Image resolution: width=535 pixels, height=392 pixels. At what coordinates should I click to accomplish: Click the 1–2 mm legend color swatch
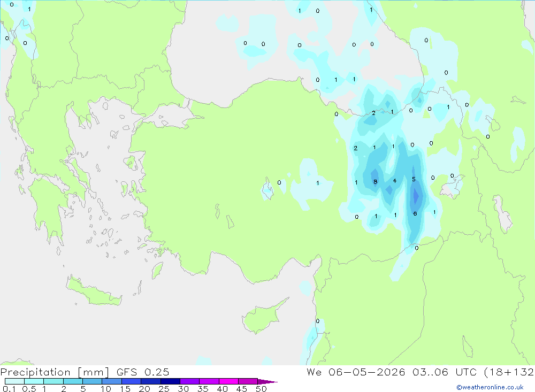coord(53,381)
